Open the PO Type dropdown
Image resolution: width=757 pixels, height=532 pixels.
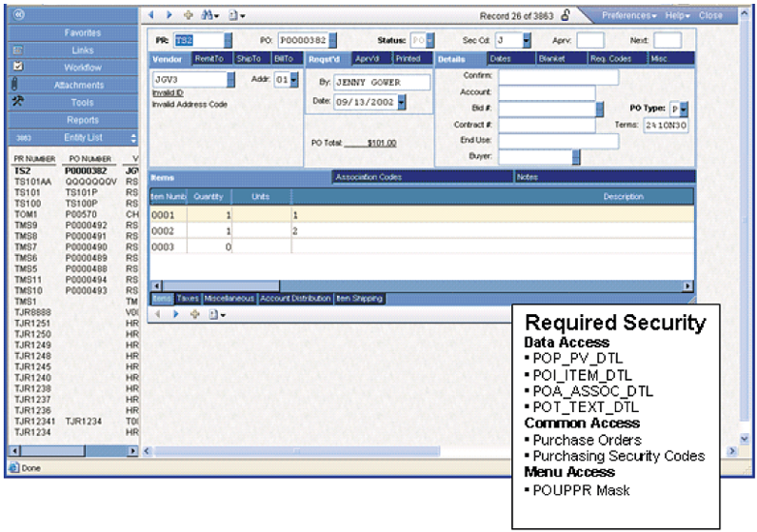(x=684, y=109)
